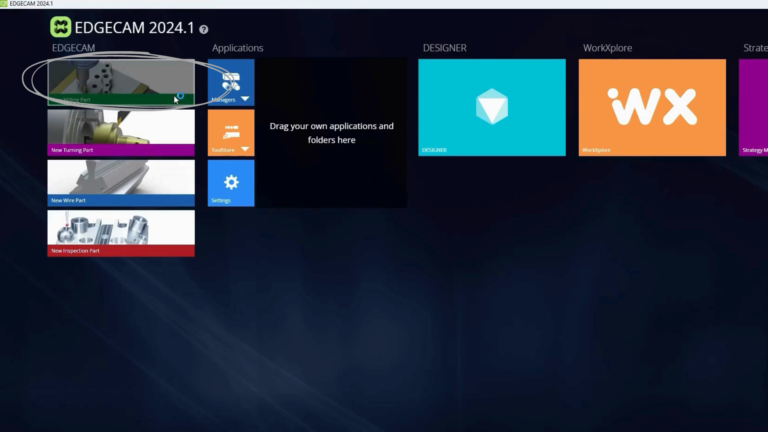Click the WorkXplore section heading
This screenshot has width=768, height=432.
tap(607, 48)
